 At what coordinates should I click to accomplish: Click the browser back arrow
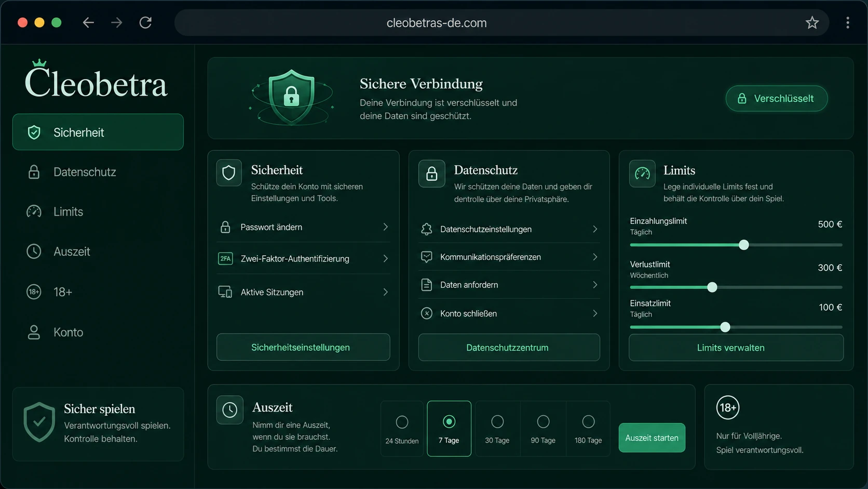pos(88,22)
